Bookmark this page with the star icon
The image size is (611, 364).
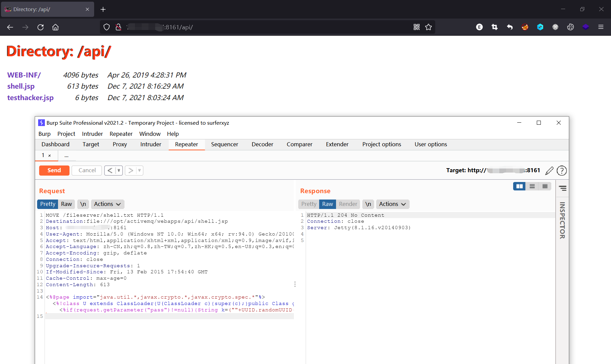pyautogui.click(x=428, y=27)
